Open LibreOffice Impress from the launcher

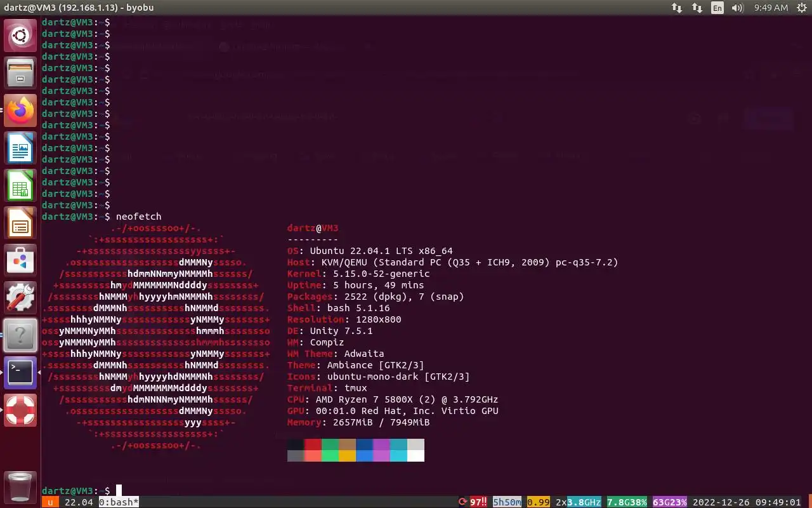point(20,223)
